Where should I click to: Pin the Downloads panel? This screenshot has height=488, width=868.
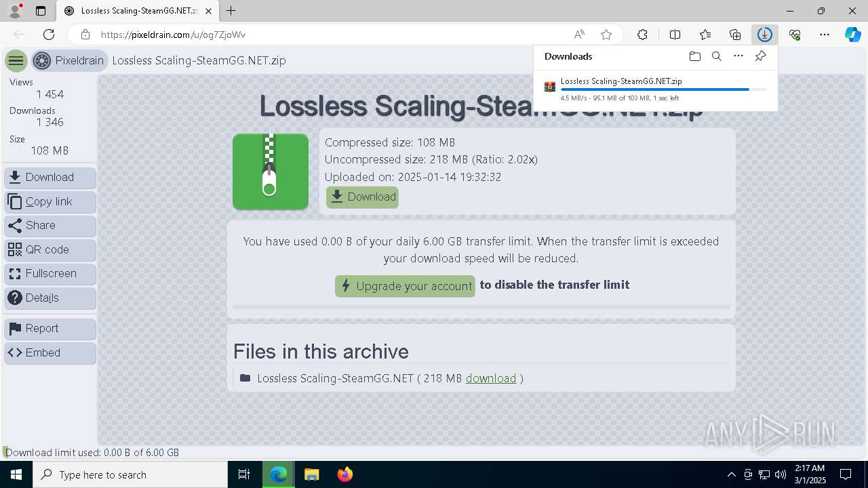click(761, 56)
